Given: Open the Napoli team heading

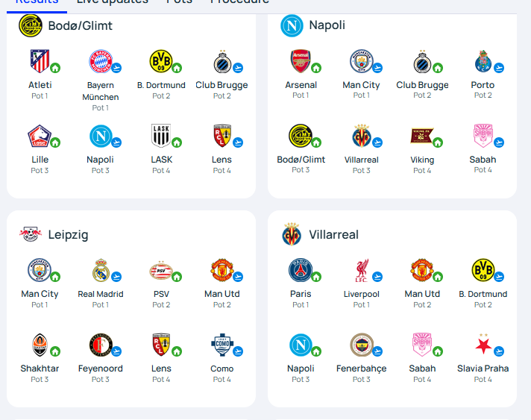Looking at the screenshot, I should (327, 25).
